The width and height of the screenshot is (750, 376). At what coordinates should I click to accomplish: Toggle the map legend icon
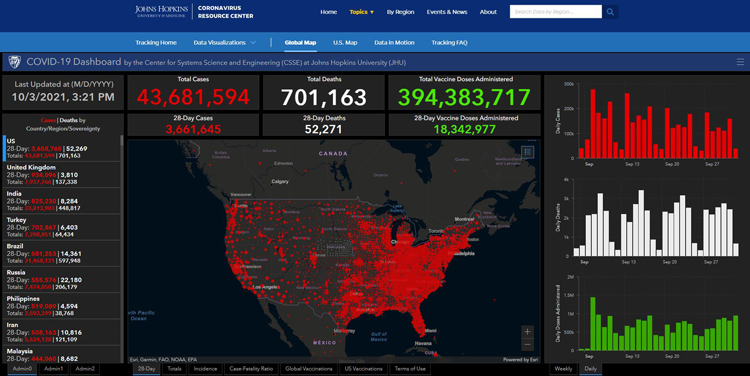point(528,152)
